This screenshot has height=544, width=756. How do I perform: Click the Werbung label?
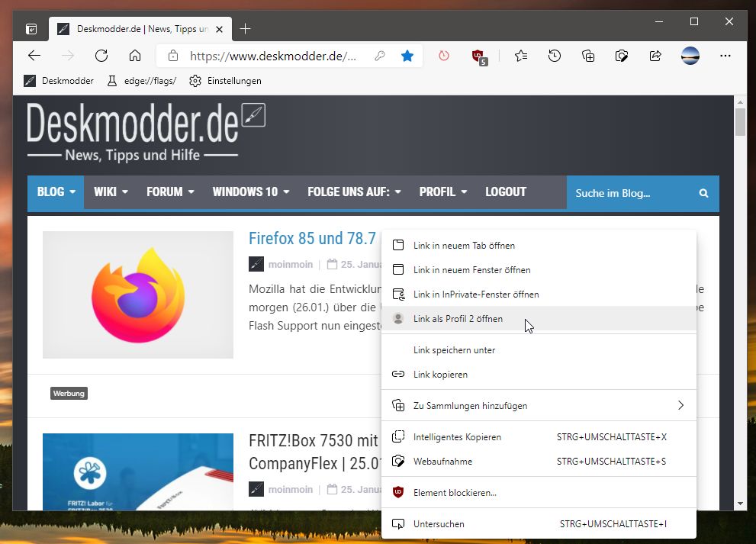point(69,394)
